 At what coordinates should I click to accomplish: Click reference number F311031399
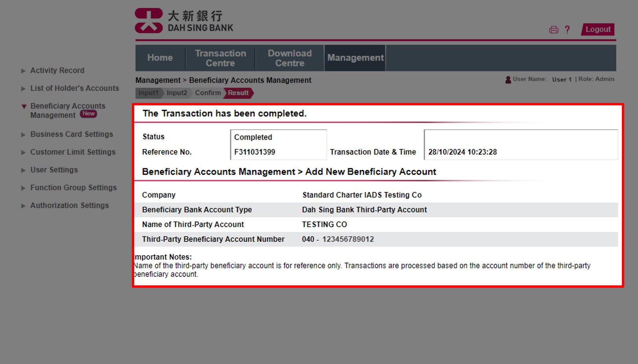click(255, 152)
